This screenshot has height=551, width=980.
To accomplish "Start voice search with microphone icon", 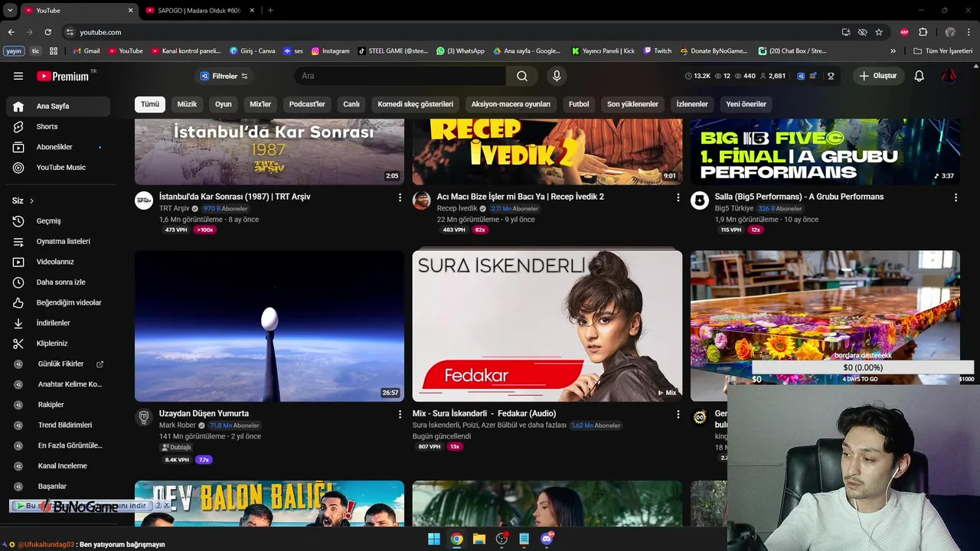I will click(557, 76).
